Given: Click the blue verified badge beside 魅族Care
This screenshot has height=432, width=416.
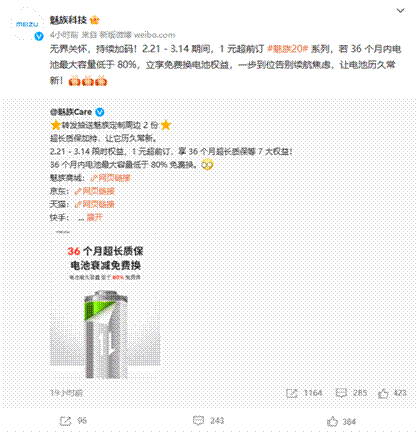Looking at the screenshot, I should (x=100, y=112).
